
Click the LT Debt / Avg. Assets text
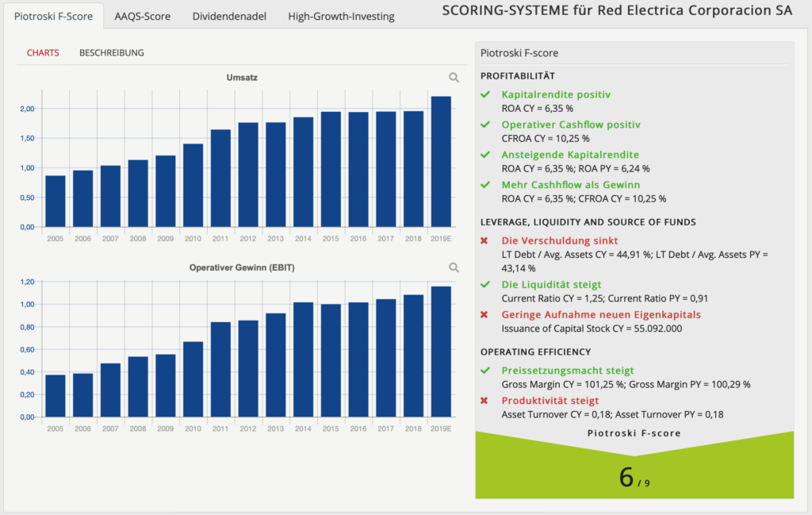tap(635, 261)
